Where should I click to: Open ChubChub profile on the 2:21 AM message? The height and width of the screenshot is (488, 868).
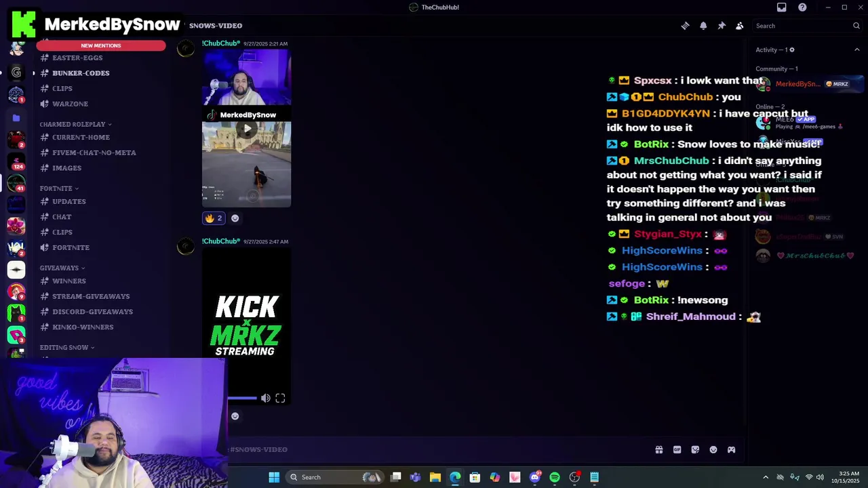(221, 43)
